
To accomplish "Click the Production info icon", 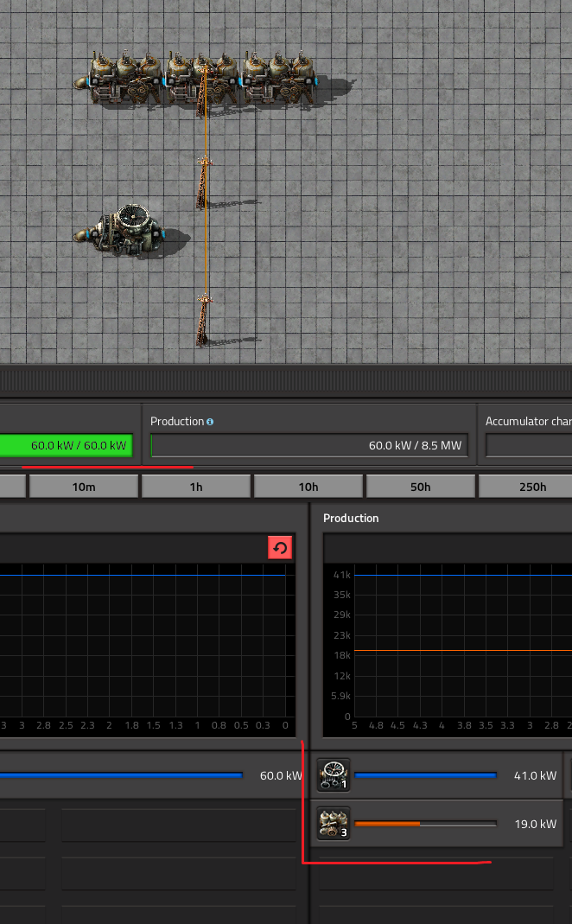I will pyautogui.click(x=210, y=422).
